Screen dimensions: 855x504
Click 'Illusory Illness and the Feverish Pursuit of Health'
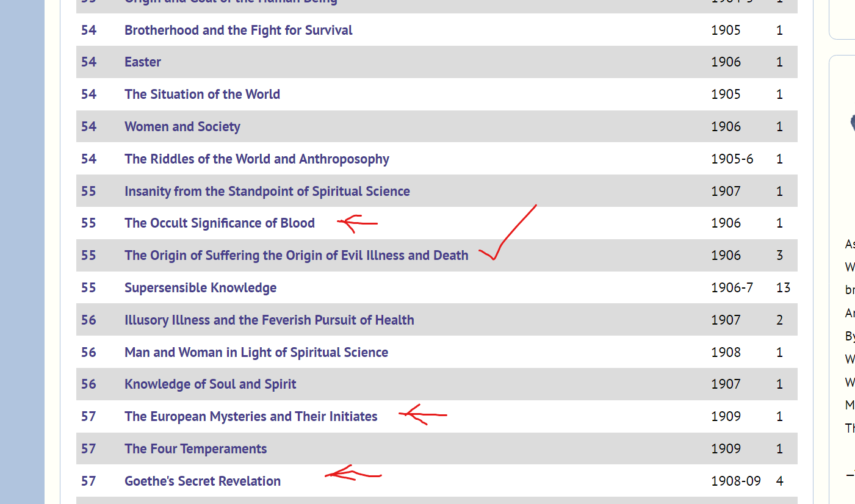pyautogui.click(x=269, y=320)
